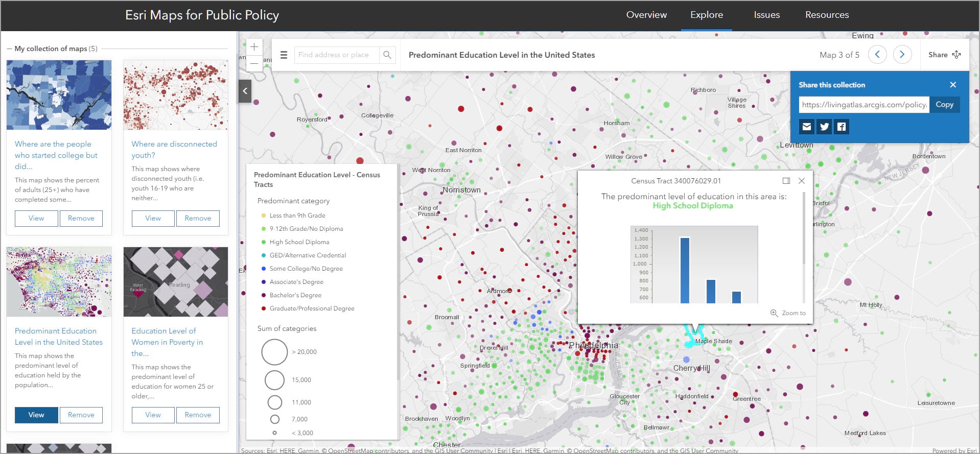Open thumbnail of disconnected youth map
980x454 pixels.
[176, 95]
